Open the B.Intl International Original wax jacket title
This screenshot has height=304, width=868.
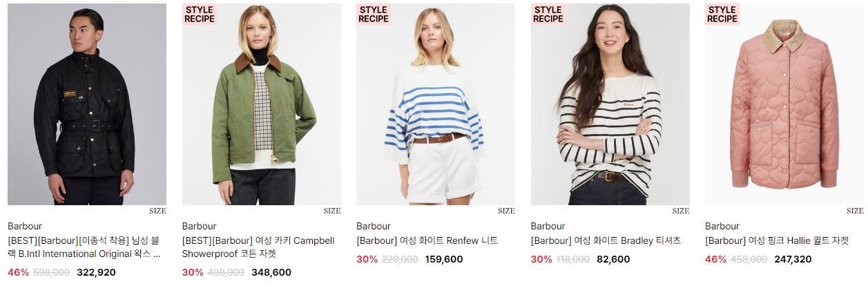point(84,247)
